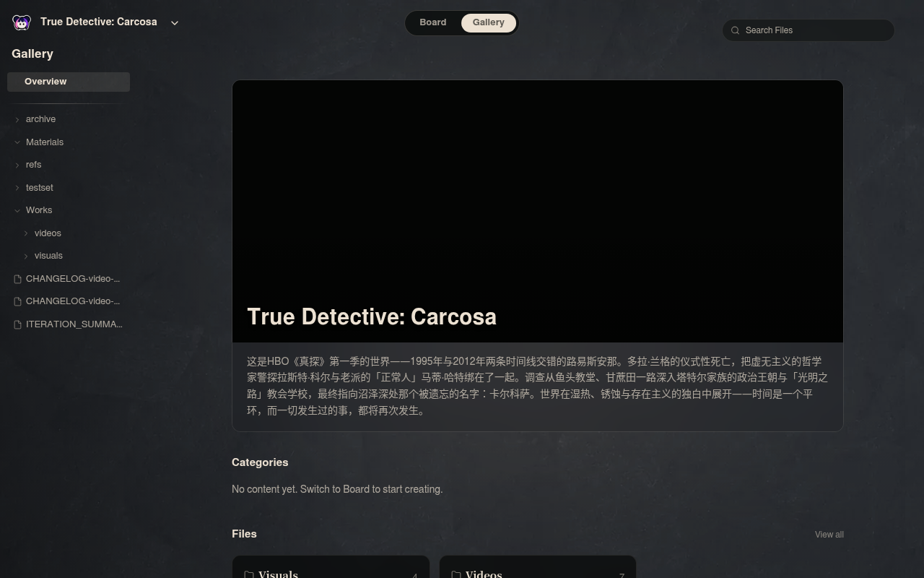Image resolution: width=924 pixels, height=578 pixels.
Task: Collapse the Materials folder chevron
Action: pyautogui.click(x=17, y=142)
